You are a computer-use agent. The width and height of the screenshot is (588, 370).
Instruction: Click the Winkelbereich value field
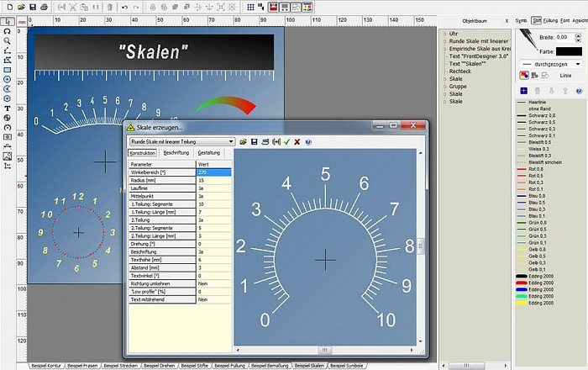(x=213, y=172)
